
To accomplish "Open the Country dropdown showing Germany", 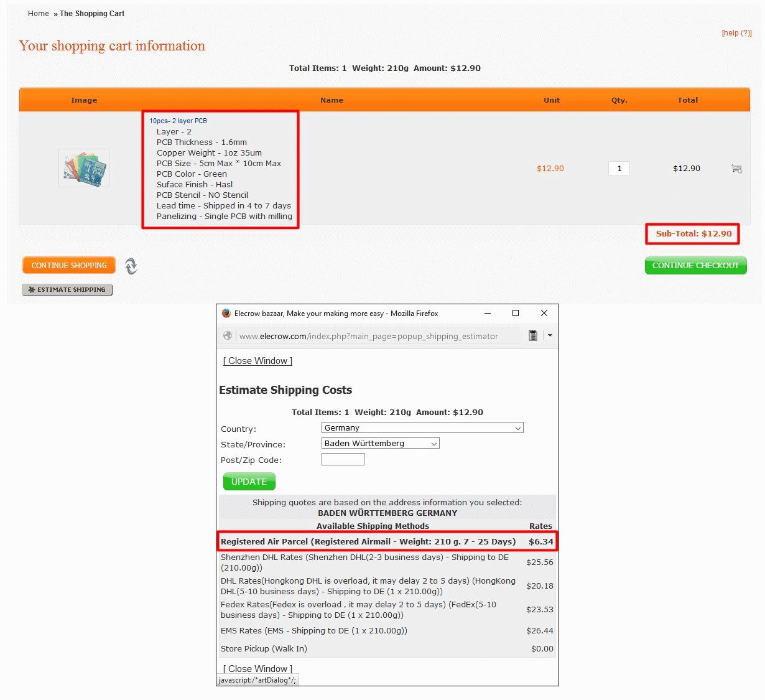I will pyautogui.click(x=422, y=427).
